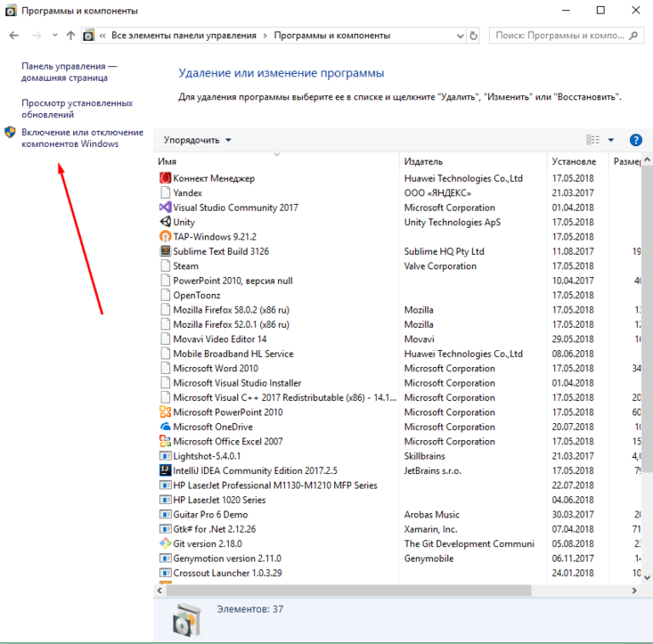Expand chevron after Все элементы панели управления
653x644 pixels.
click(x=265, y=36)
